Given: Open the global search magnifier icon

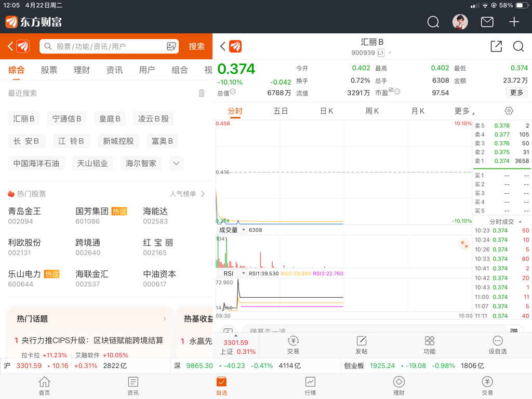Looking at the screenshot, I should point(433,22).
